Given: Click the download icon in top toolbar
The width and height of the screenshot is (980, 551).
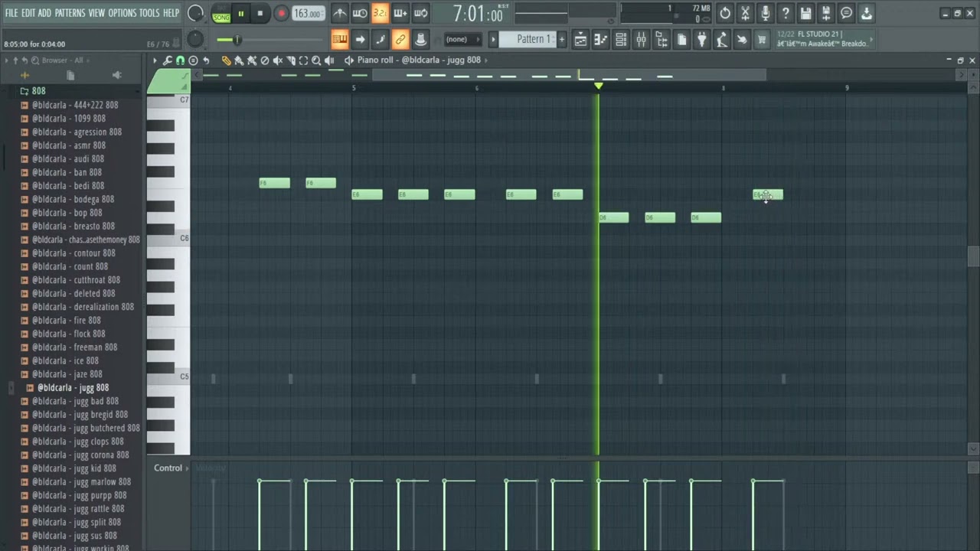Looking at the screenshot, I should click(866, 13).
